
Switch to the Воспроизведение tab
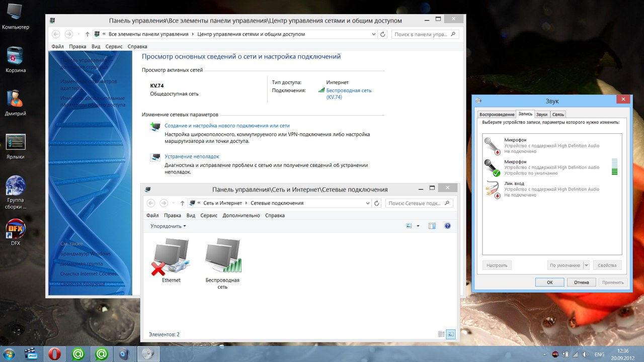point(497,114)
